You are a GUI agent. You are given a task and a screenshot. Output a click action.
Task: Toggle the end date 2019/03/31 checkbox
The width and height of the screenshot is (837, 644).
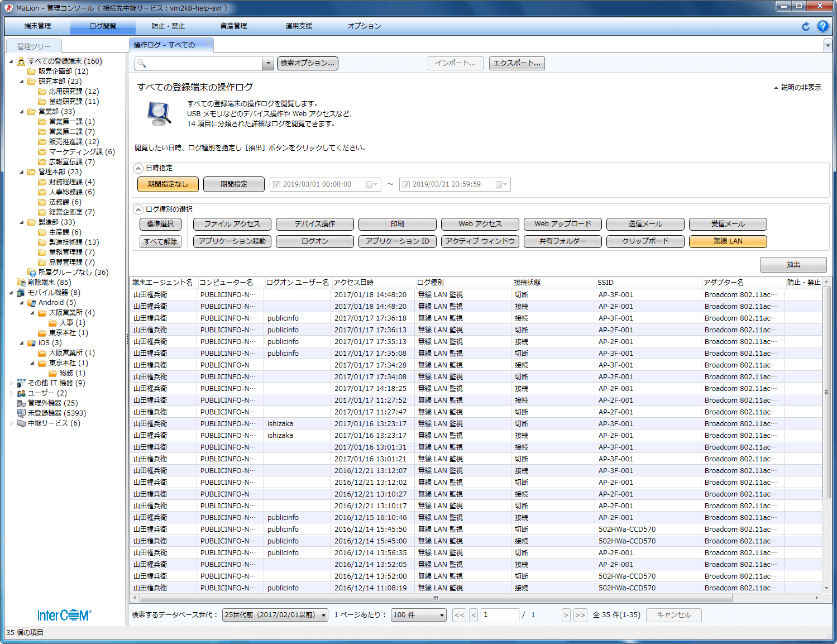pos(406,185)
